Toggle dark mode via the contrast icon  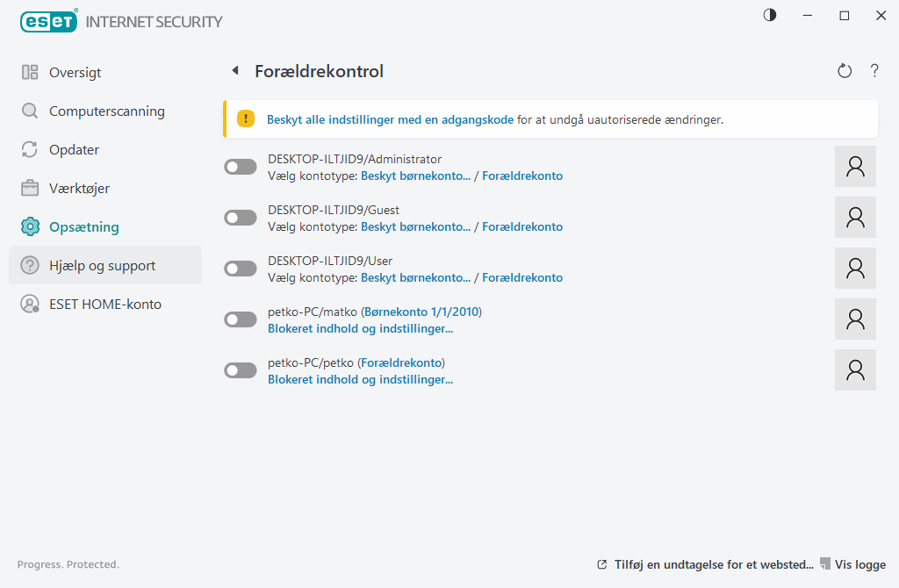pyautogui.click(x=769, y=15)
